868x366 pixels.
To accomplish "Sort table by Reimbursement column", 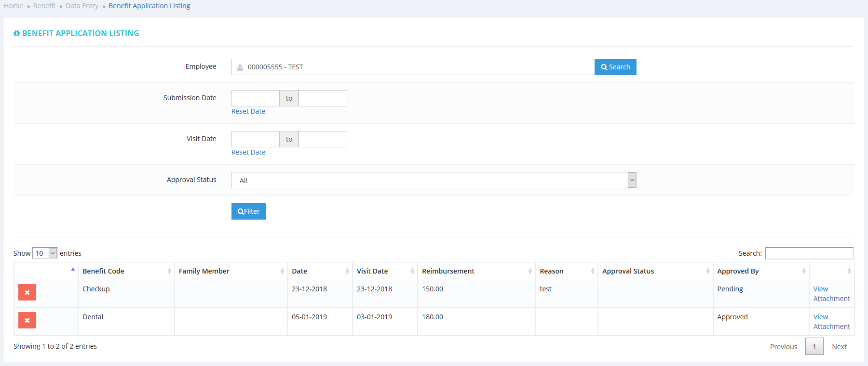I will click(x=448, y=271).
